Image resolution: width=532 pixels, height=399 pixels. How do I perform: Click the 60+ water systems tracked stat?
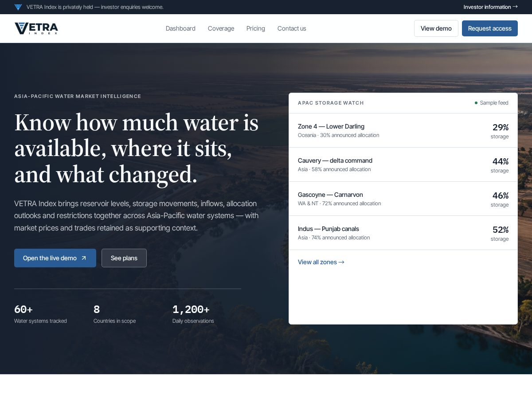(40, 314)
